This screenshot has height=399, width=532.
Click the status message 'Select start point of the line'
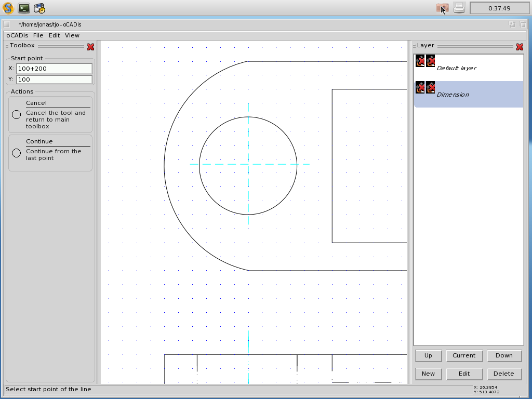pyautogui.click(x=48, y=389)
